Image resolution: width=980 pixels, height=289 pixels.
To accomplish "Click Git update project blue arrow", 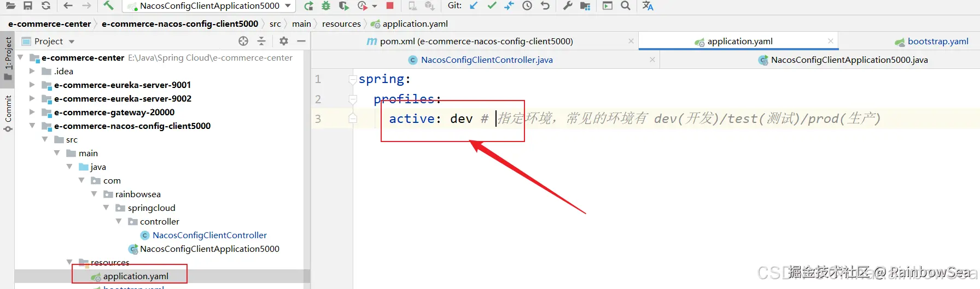I will [474, 6].
